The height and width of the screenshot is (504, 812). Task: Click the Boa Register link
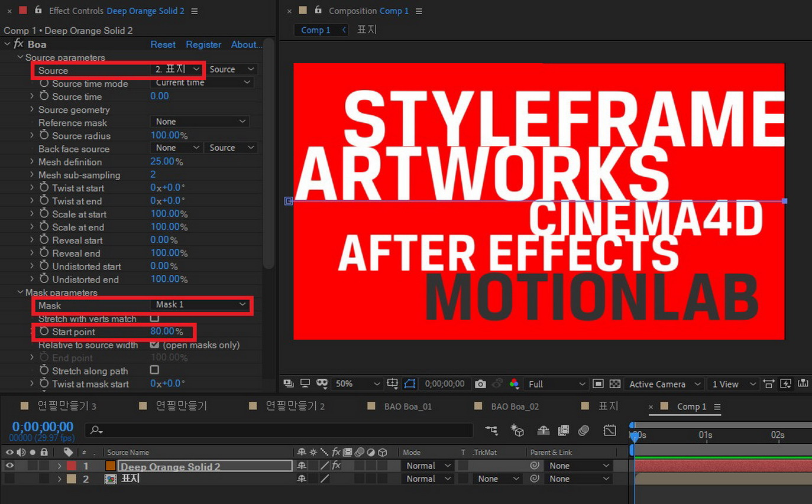[203, 44]
